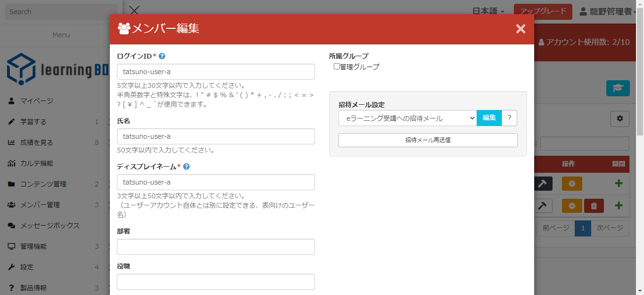Viewport: 644px width, 295px height.
Task: Open the 招待メール設定 dropdown
Action: coord(407,118)
